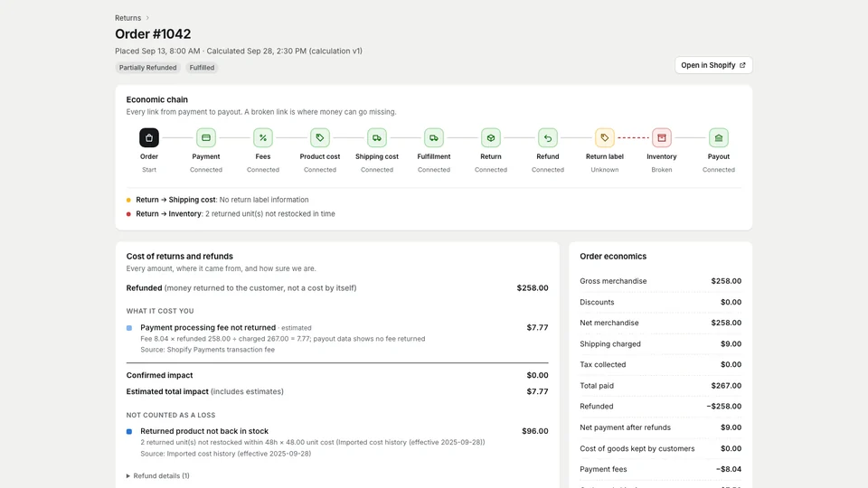Click the Gross merchandise $258.00 value
Screen dimensions: 868x488
pyautogui.click(x=726, y=281)
